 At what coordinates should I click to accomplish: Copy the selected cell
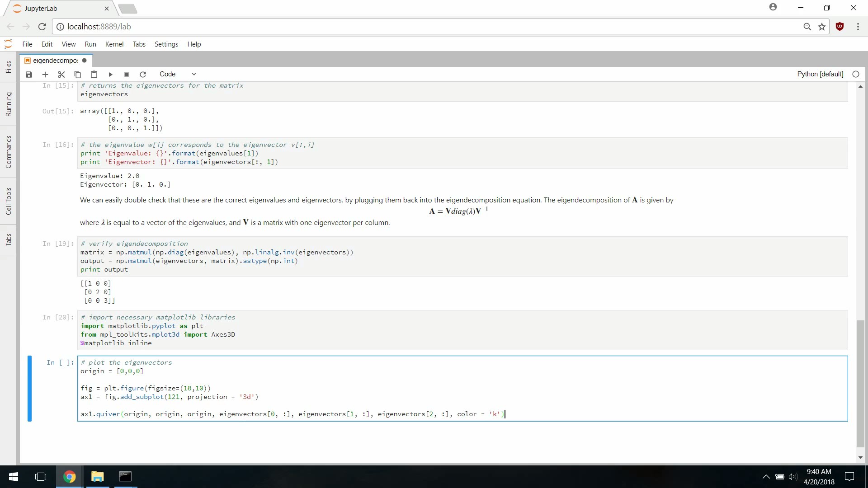tap(78, 74)
